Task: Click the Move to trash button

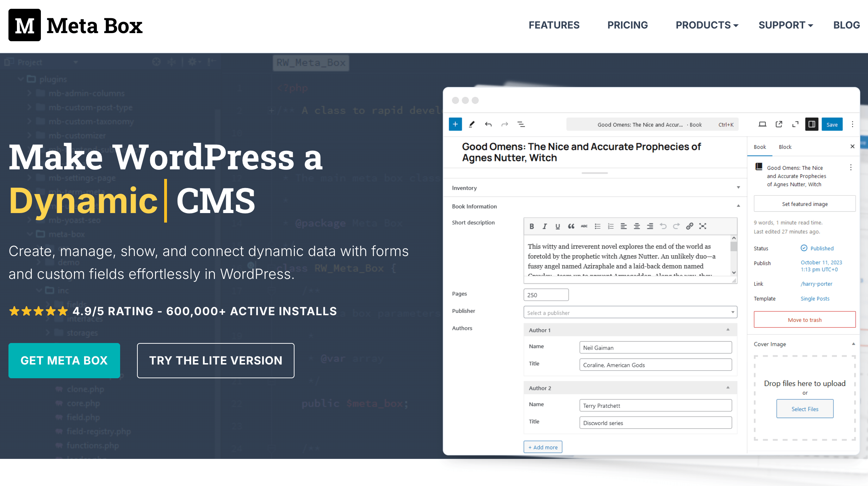Action: 805,320
